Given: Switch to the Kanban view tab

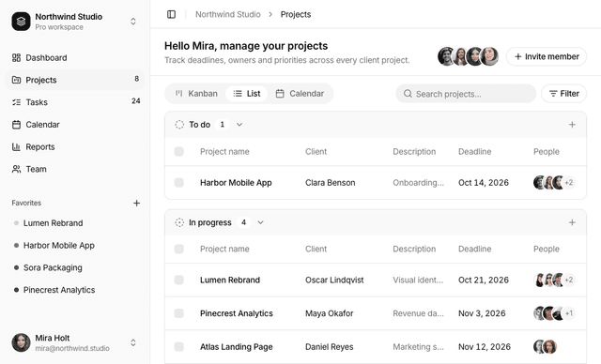Looking at the screenshot, I should (196, 94).
